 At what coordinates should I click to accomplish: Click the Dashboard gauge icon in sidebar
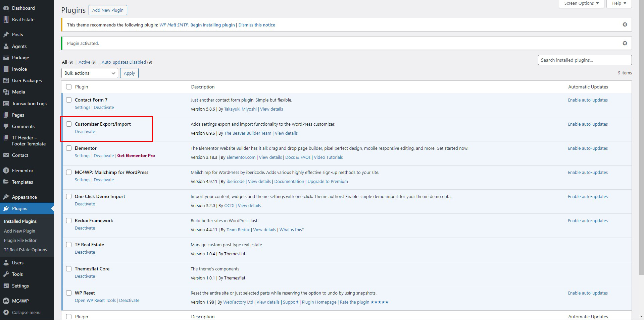[6, 8]
